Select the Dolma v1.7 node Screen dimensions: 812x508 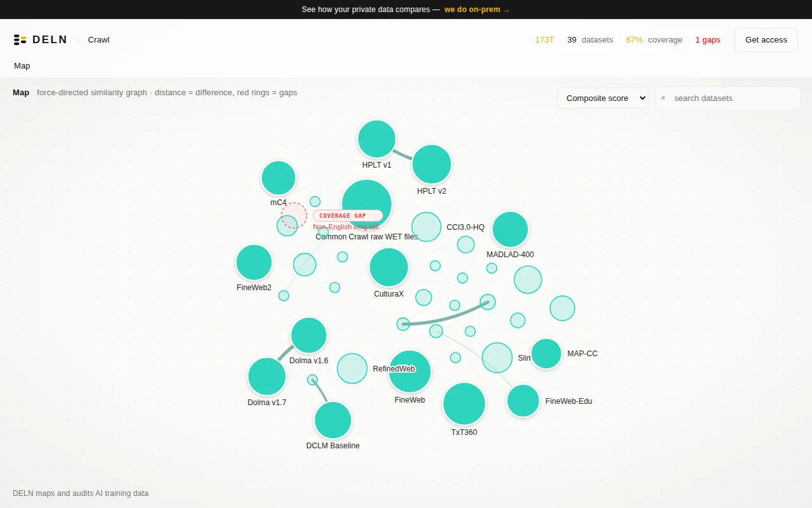[267, 377]
